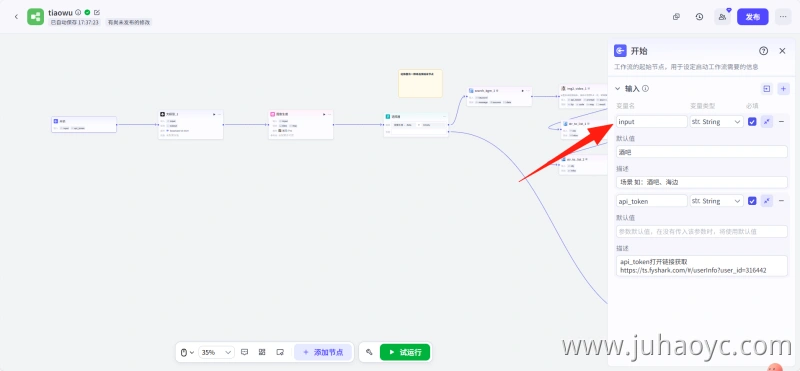
Task: Open the 35% zoom level dropdown
Action: [x=216, y=352]
